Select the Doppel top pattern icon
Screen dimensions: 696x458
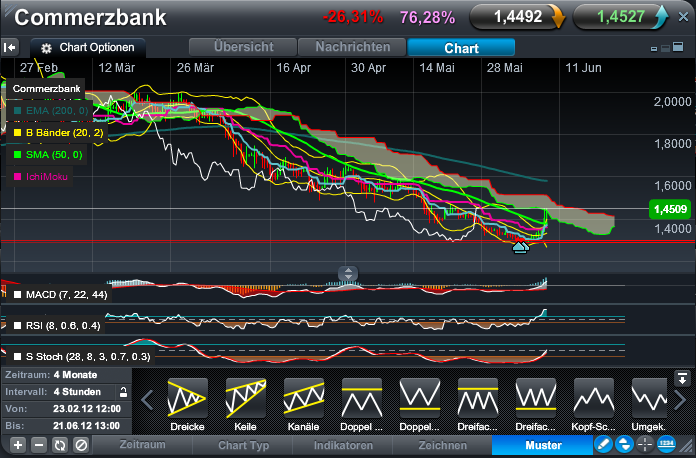click(362, 398)
